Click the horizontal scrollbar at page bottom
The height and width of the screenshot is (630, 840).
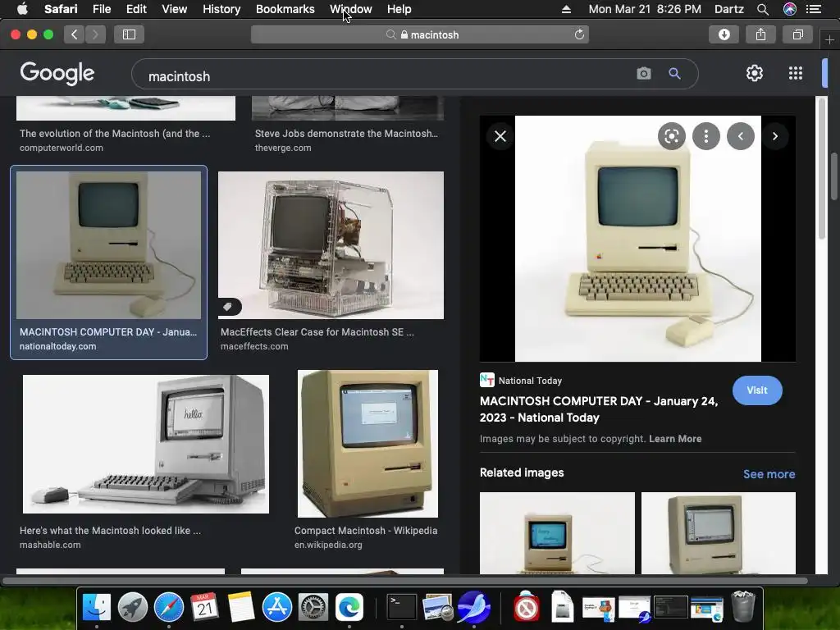404,581
